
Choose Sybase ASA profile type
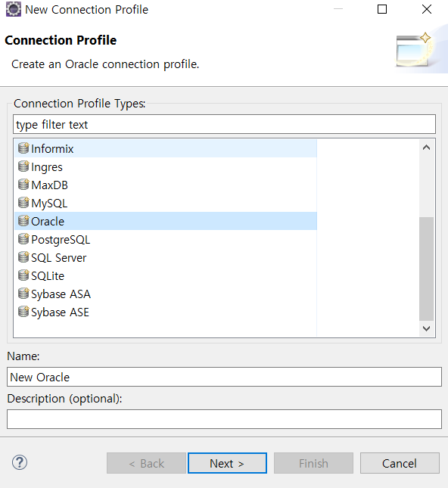(x=166, y=294)
